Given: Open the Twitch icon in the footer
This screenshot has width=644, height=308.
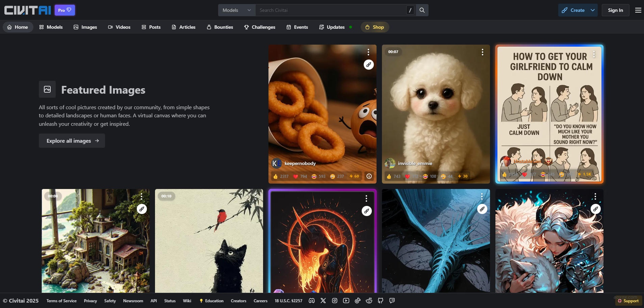Looking at the screenshot, I should tap(392, 301).
